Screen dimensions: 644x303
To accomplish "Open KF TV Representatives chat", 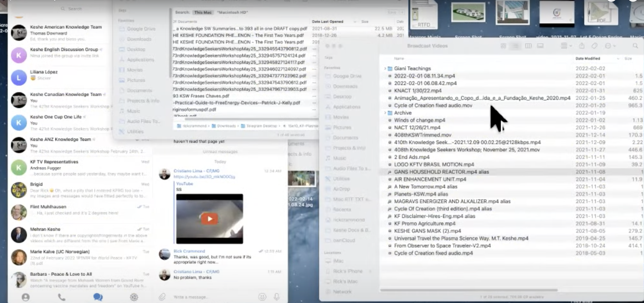I will coord(80,168).
